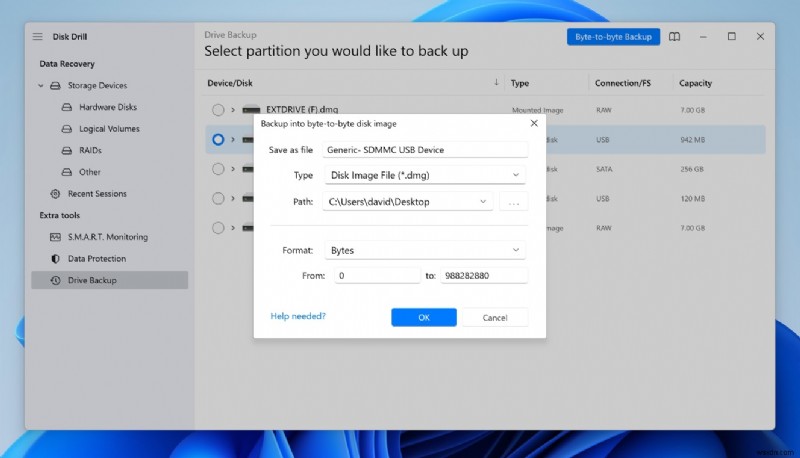The height and width of the screenshot is (458, 800).
Task: Open the hamburger menu beside Disk Drill
Action: click(37, 37)
